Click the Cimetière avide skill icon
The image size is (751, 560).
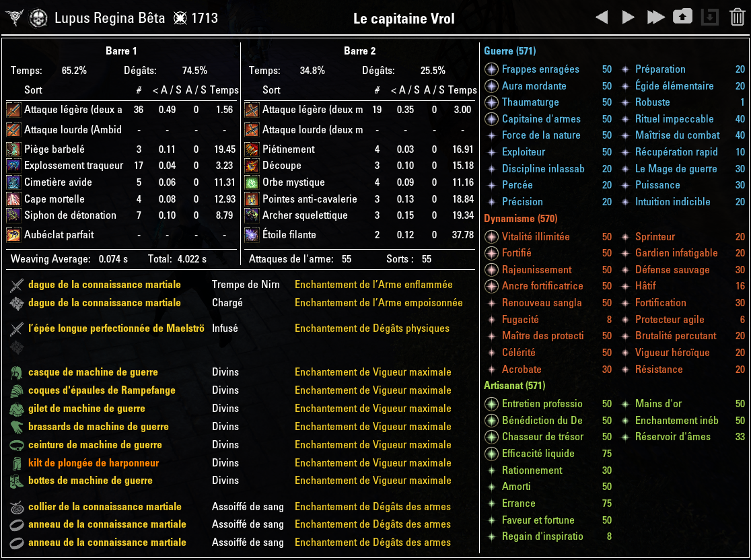13,182
